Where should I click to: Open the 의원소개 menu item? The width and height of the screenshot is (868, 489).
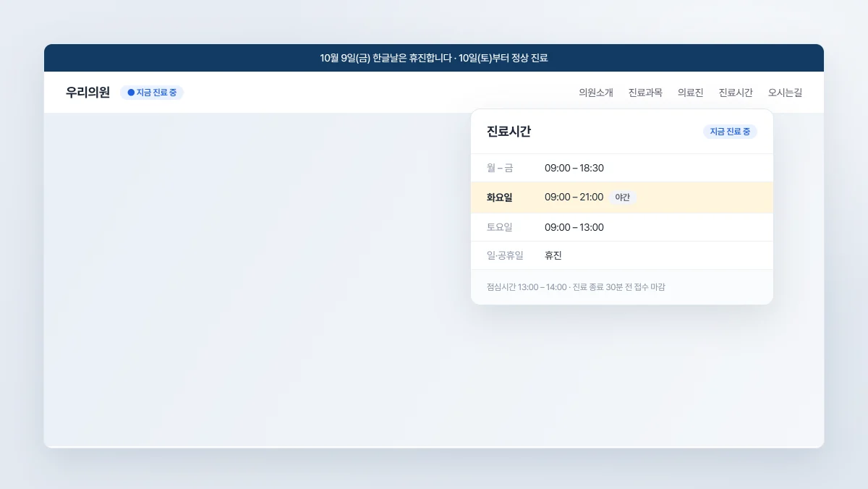[x=596, y=93]
